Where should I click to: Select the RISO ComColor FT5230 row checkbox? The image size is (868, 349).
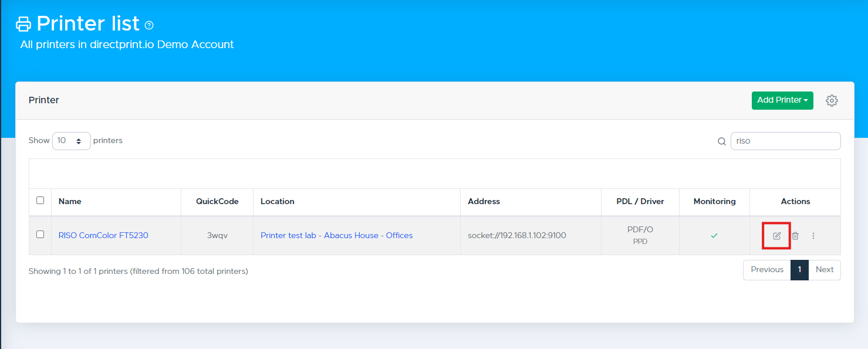point(40,234)
